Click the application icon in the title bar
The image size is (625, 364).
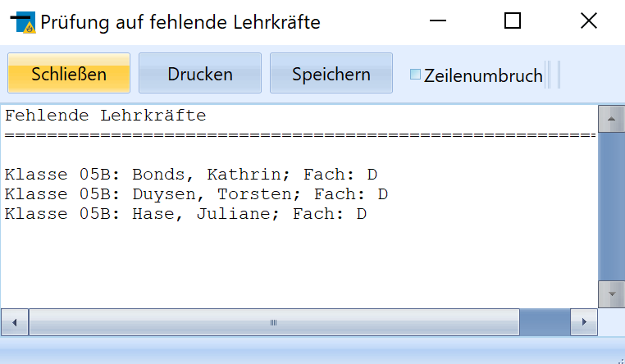(23, 22)
